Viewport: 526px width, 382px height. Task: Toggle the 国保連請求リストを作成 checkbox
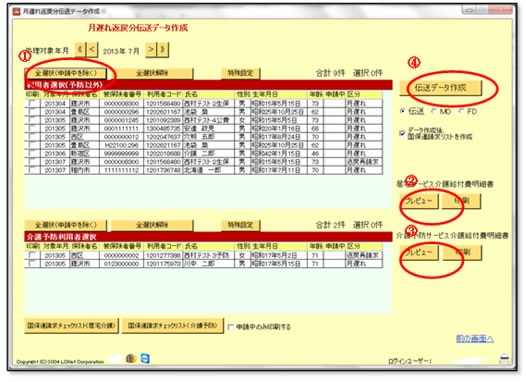(402, 133)
